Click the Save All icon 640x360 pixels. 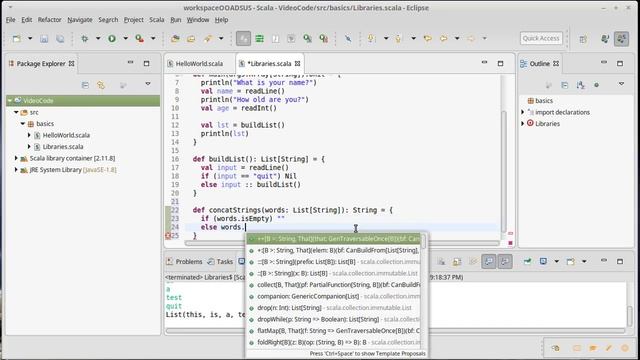[60, 39]
